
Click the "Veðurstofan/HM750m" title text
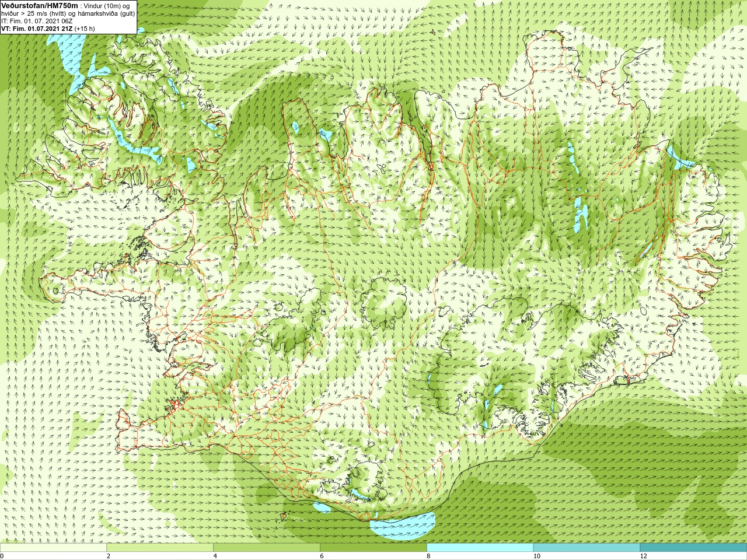[x=40, y=5]
